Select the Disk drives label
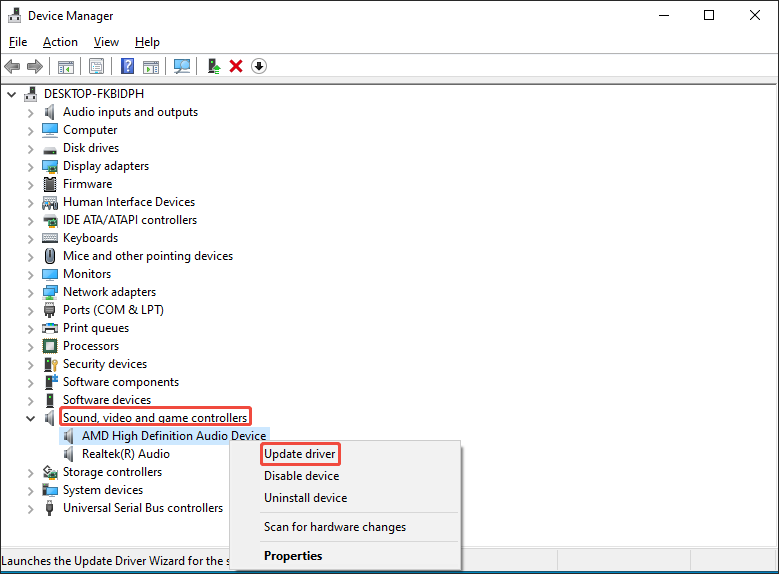This screenshot has width=779, height=574. coord(91,148)
